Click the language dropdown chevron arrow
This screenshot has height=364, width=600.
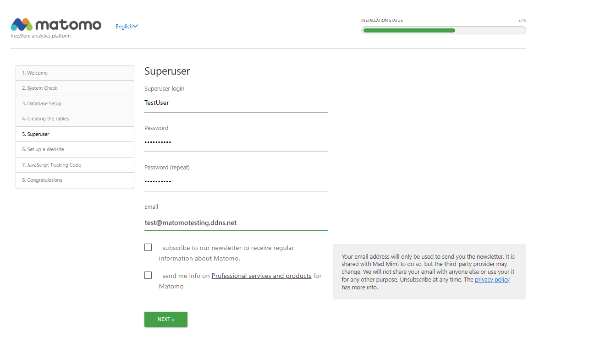tap(135, 26)
